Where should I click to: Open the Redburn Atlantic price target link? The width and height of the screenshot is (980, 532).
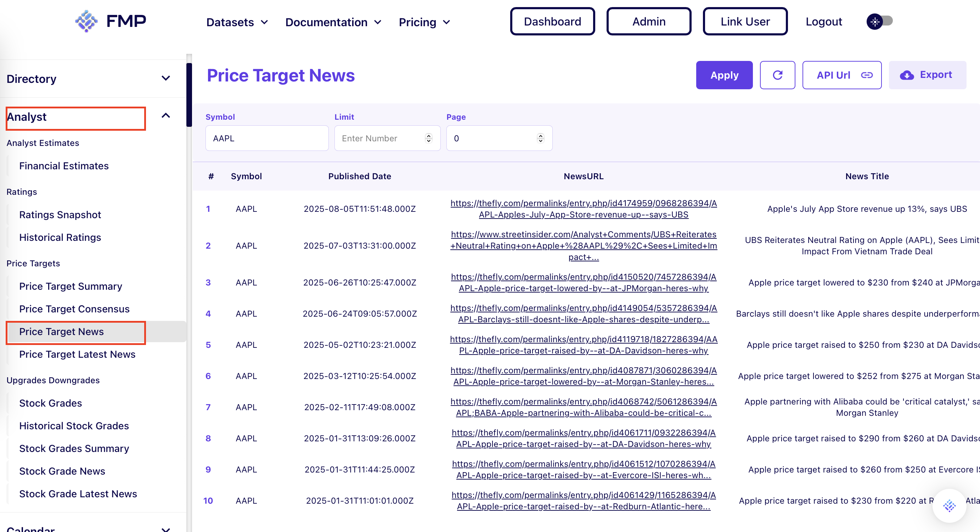coord(583,501)
